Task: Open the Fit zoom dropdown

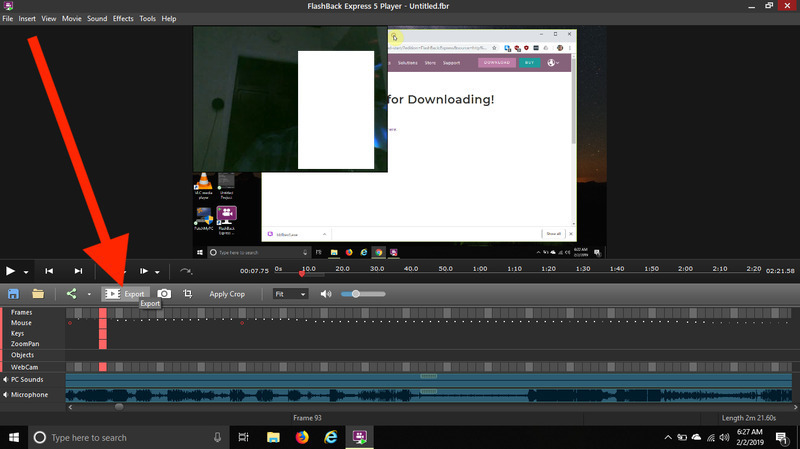Action: tap(291, 294)
